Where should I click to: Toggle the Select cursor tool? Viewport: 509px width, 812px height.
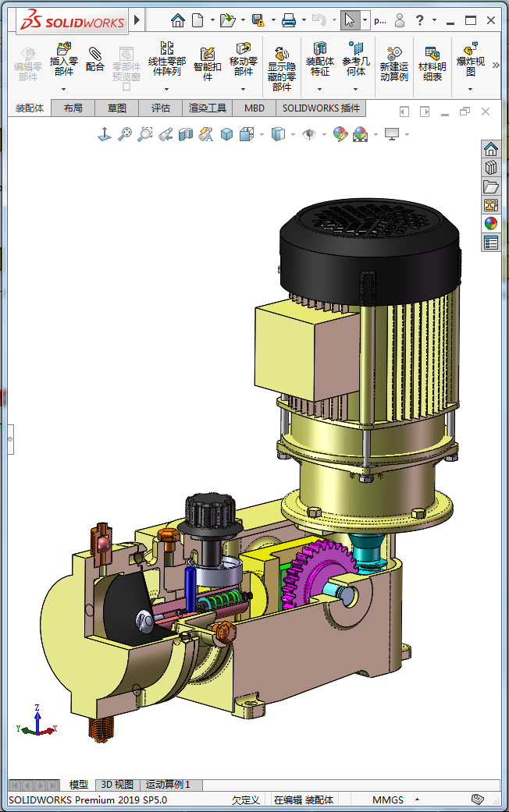[x=350, y=20]
